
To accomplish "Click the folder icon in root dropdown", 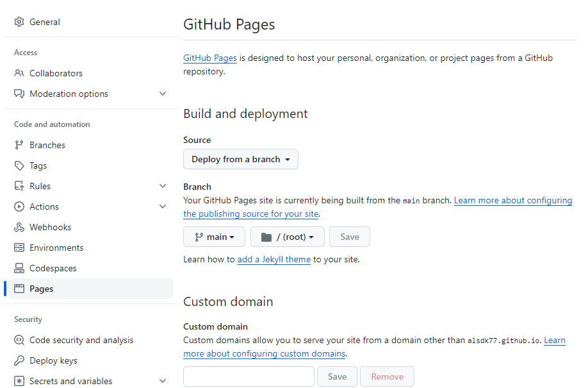I will pyautogui.click(x=266, y=237).
